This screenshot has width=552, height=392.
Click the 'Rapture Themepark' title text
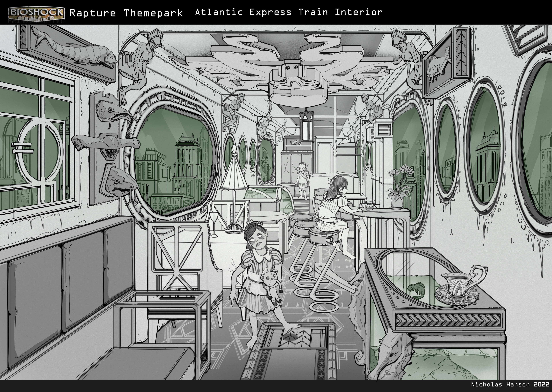126,13
